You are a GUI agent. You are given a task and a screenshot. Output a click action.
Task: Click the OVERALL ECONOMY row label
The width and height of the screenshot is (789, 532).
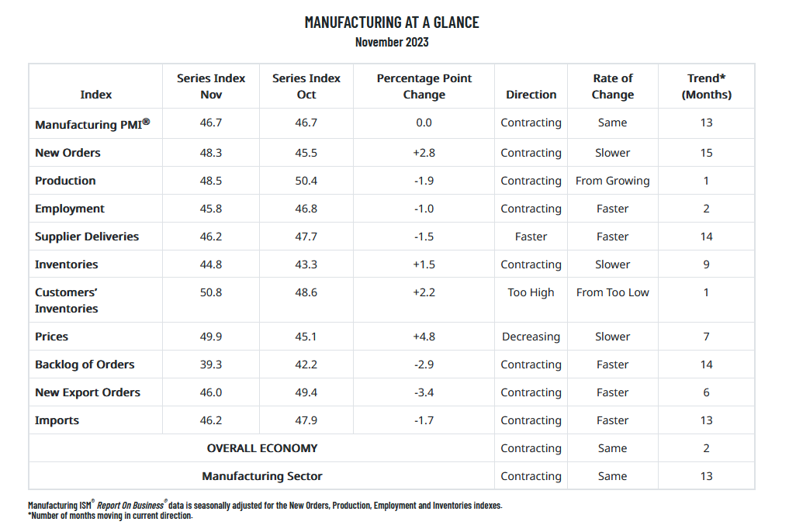point(262,448)
